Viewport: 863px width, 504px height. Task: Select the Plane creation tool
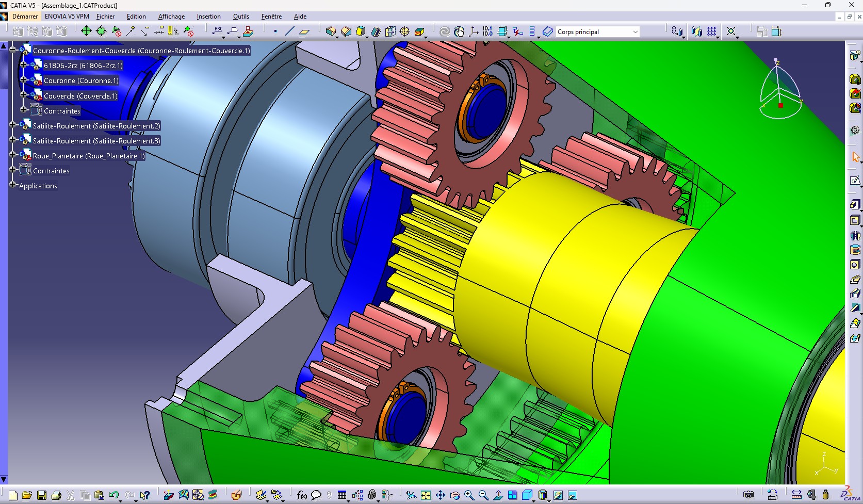[x=304, y=31]
